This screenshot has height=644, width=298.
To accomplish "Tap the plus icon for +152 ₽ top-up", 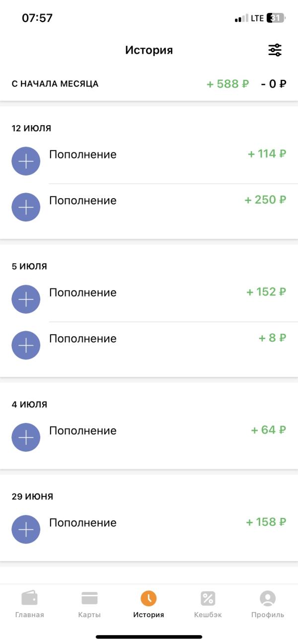I will point(26,299).
